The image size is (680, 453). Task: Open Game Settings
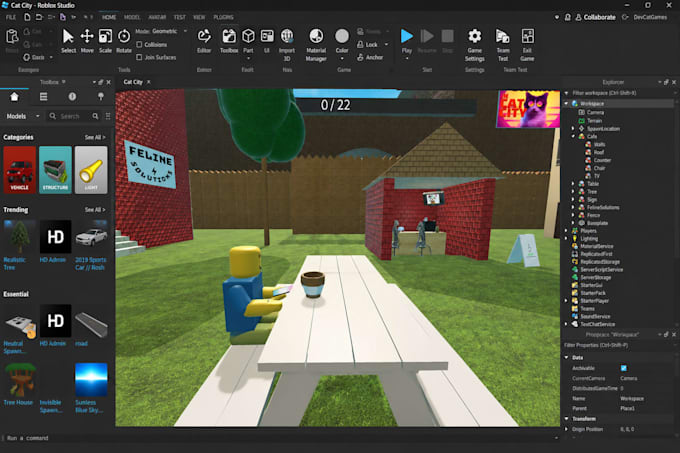[474, 44]
